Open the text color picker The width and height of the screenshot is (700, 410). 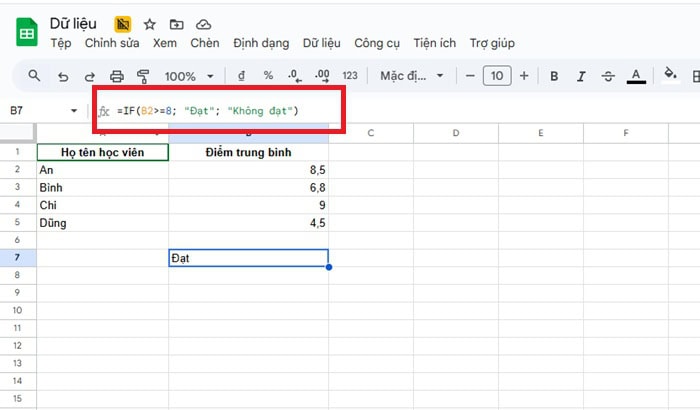tap(636, 76)
